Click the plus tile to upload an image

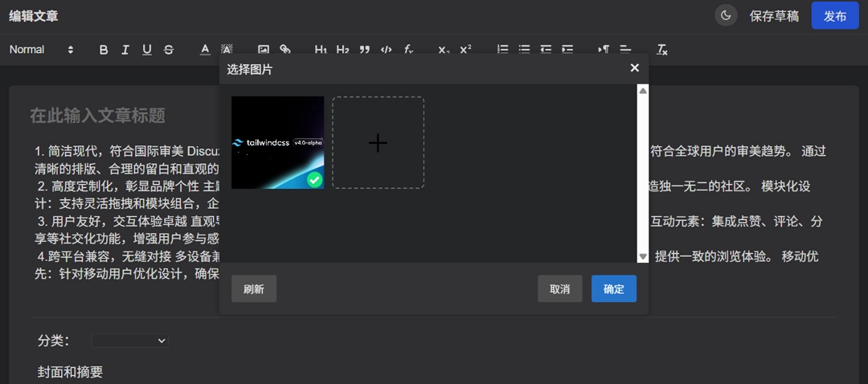378,143
